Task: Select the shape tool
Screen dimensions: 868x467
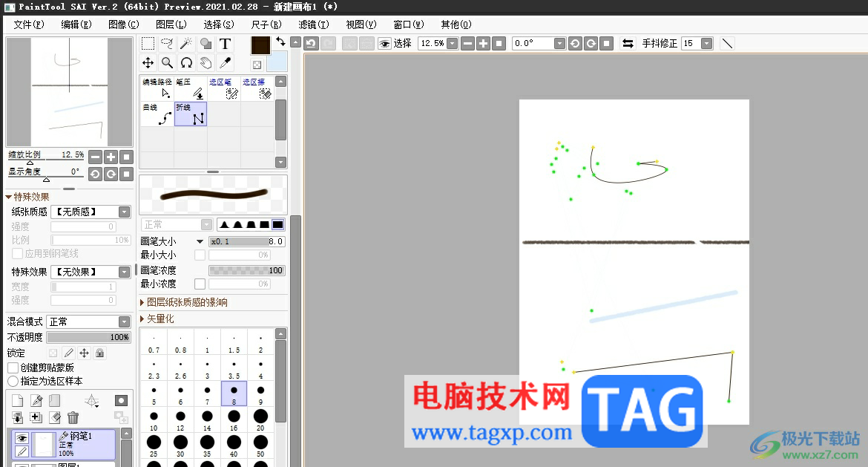Action: 206,44
